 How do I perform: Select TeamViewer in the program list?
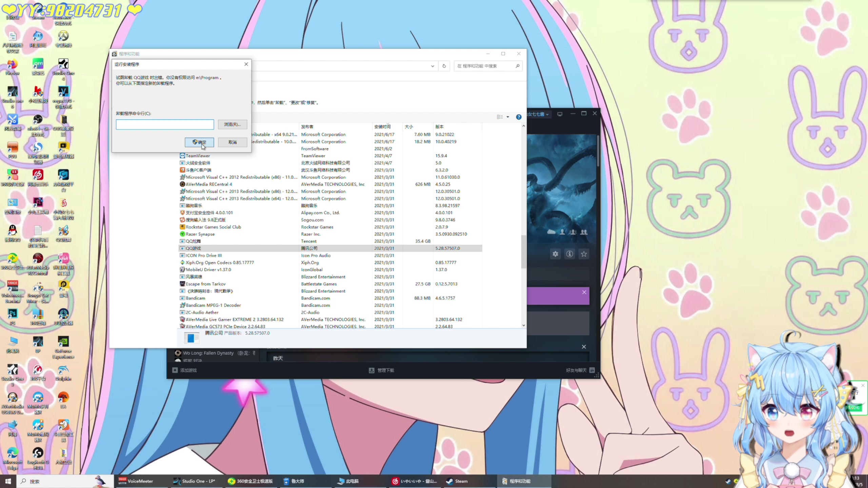point(198,156)
